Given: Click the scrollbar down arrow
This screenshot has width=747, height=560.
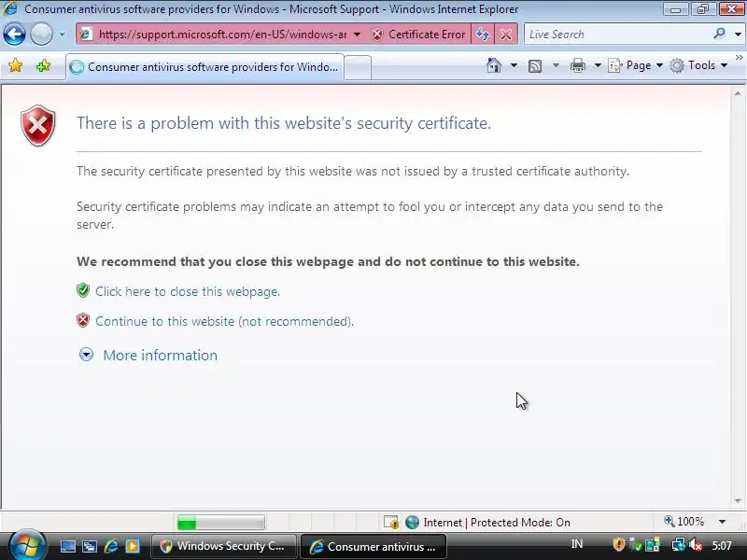Looking at the screenshot, I should (x=738, y=501).
